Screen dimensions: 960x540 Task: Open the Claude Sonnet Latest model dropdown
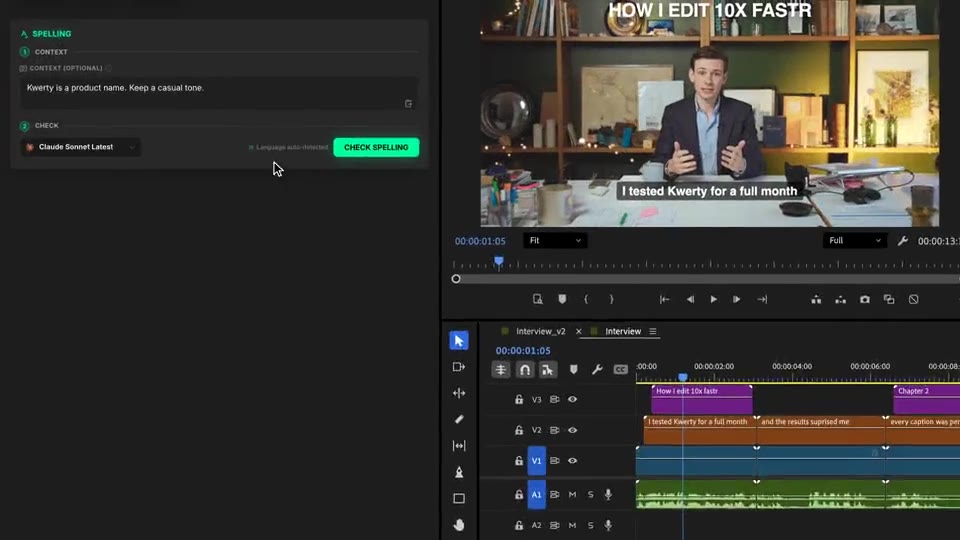[x=80, y=147]
